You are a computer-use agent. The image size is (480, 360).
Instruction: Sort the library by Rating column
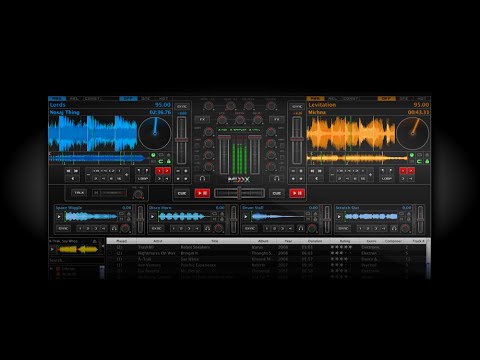(x=345, y=241)
